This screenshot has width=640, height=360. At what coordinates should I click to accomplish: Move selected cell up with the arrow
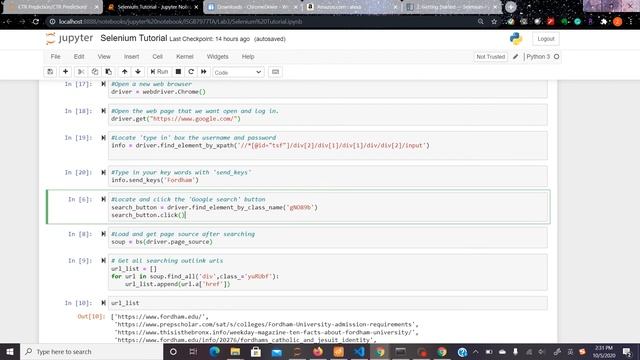[124, 72]
